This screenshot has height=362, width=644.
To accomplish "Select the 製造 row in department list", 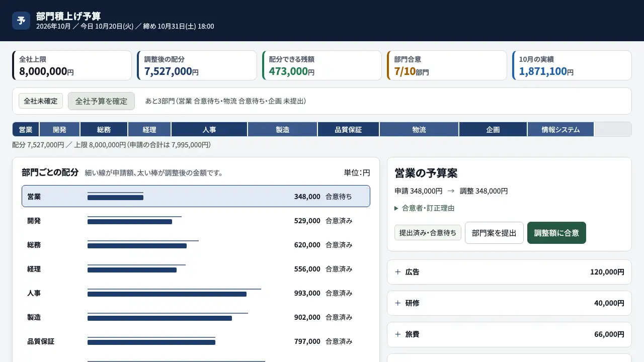I will point(196,317).
